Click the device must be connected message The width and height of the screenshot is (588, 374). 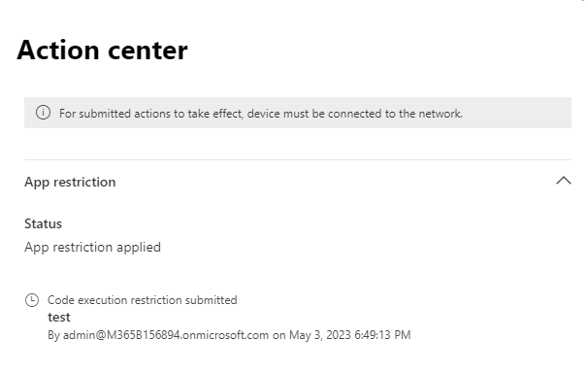(261, 114)
